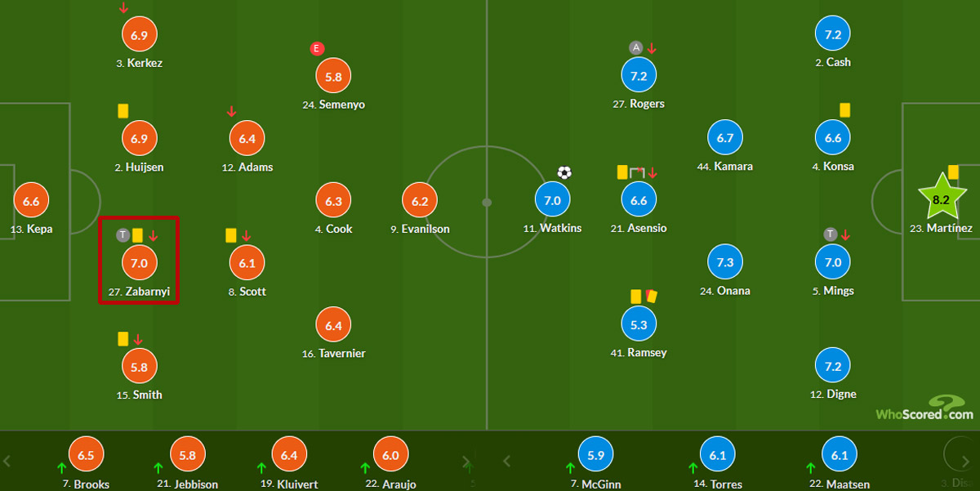Click the goal ball icon above Watkins
The image size is (980, 491).
click(x=564, y=172)
